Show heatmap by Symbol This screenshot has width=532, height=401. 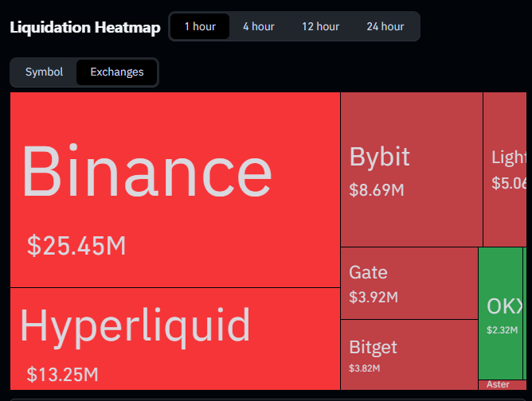tap(44, 72)
